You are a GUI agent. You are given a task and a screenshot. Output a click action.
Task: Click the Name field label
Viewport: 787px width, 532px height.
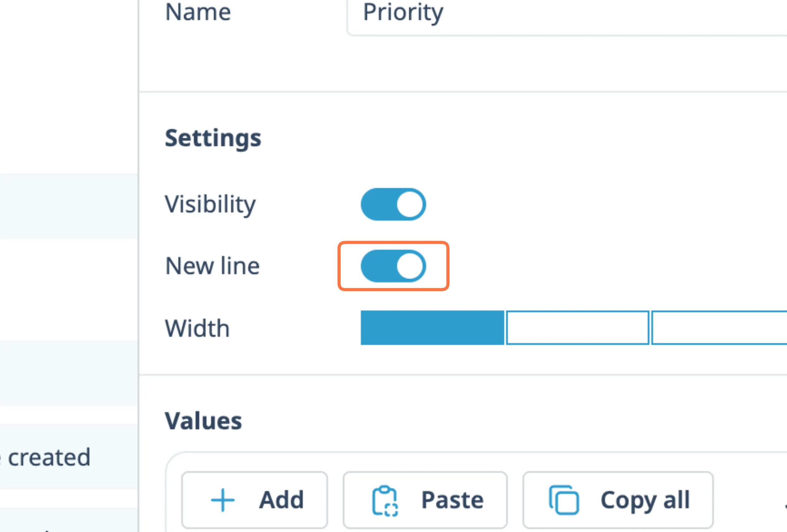(198, 12)
